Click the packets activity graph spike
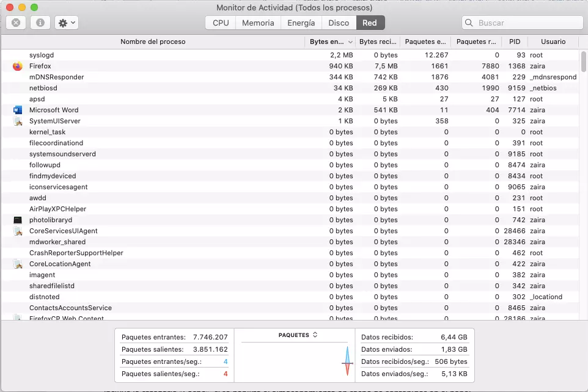Screen dimensions: 588x392 347,361
